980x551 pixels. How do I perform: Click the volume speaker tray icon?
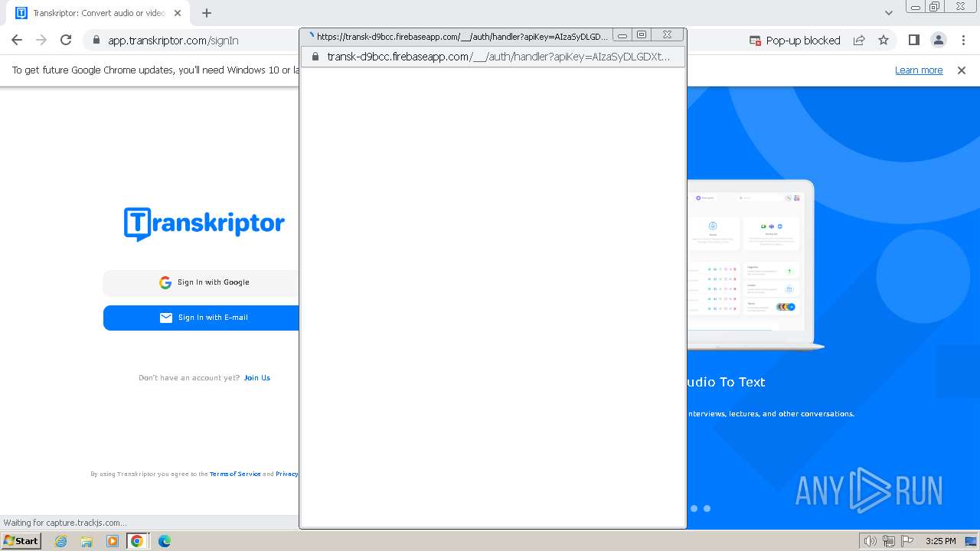(x=870, y=541)
